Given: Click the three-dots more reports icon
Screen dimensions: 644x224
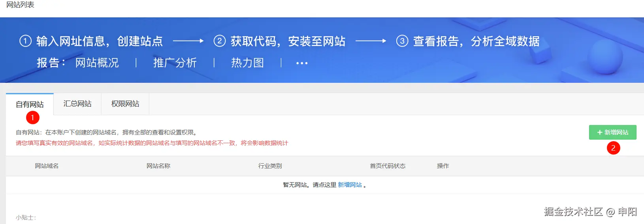Looking at the screenshot, I should [x=302, y=63].
